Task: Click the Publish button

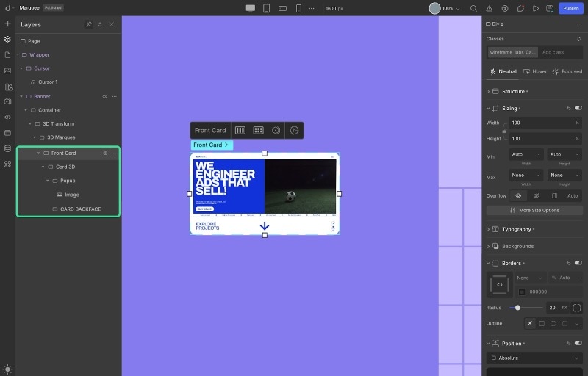Action: tap(570, 8)
